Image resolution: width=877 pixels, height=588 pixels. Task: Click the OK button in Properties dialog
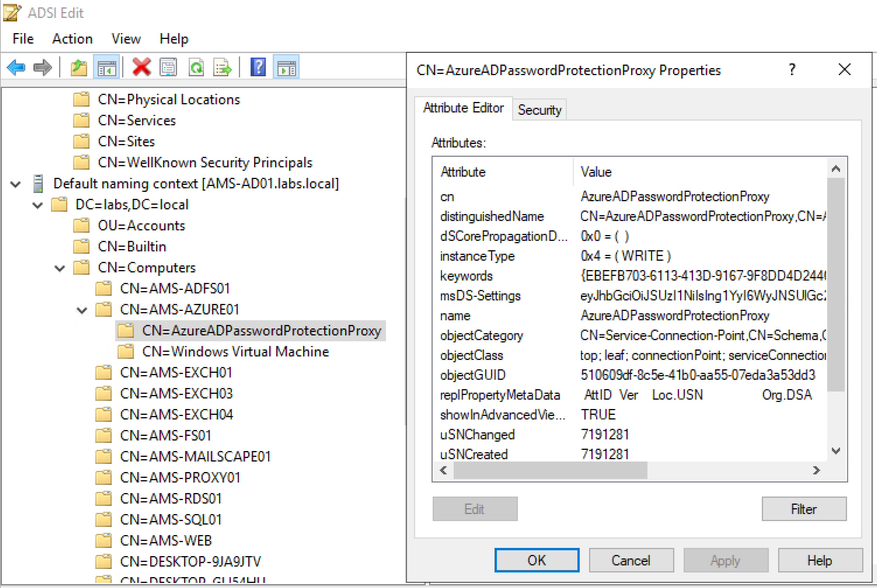(x=537, y=560)
